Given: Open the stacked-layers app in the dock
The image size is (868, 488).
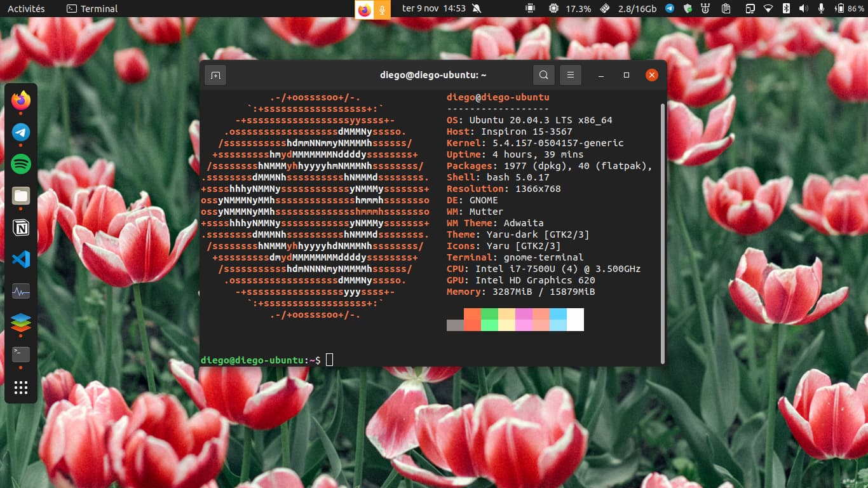Looking at the screenshot, I should 21,323.
